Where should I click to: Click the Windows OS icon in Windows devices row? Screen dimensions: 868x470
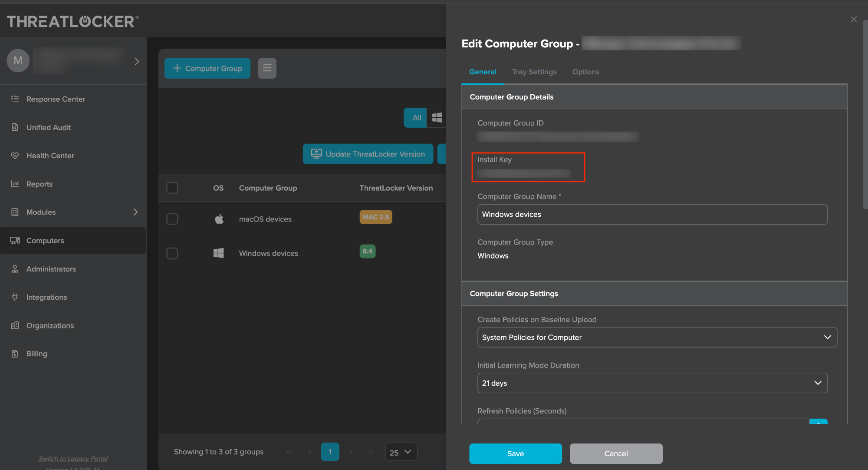pos(219,253)
